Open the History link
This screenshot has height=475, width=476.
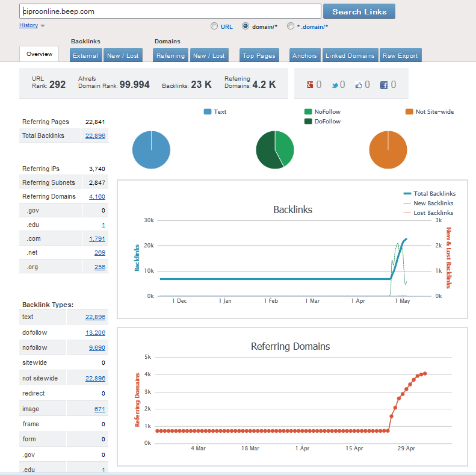click(x=28, y=25)
